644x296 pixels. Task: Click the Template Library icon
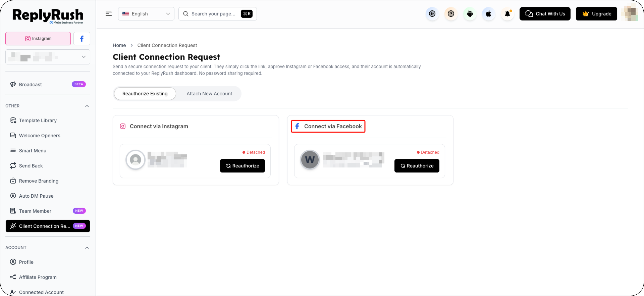13,120
